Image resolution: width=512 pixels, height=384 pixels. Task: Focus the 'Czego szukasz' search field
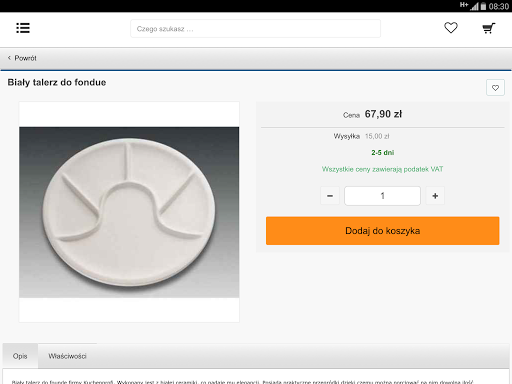[x=255, y=29]
